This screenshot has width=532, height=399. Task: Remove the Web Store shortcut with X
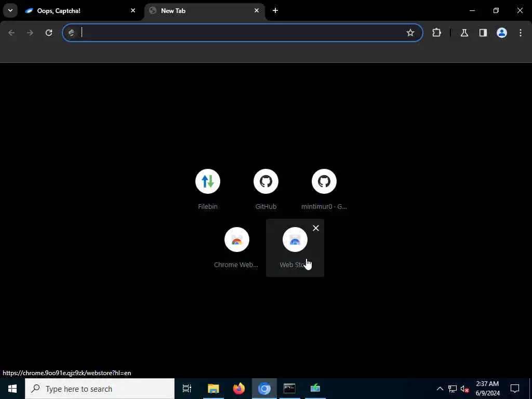point(316,228)
